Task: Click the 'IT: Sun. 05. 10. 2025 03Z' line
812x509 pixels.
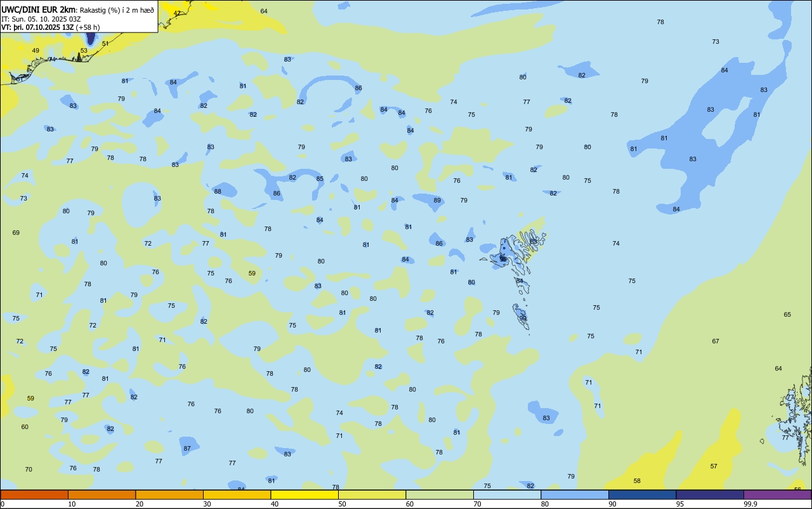Action: [39, 19]
